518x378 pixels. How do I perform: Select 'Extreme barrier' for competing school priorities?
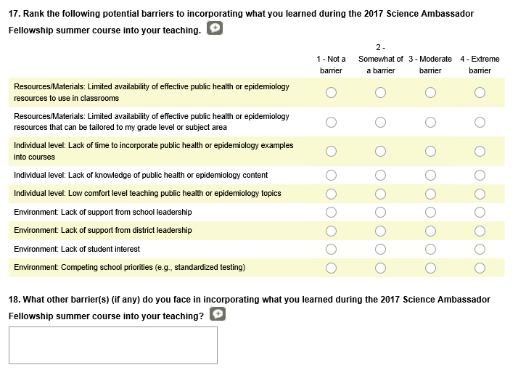[480, 268]
